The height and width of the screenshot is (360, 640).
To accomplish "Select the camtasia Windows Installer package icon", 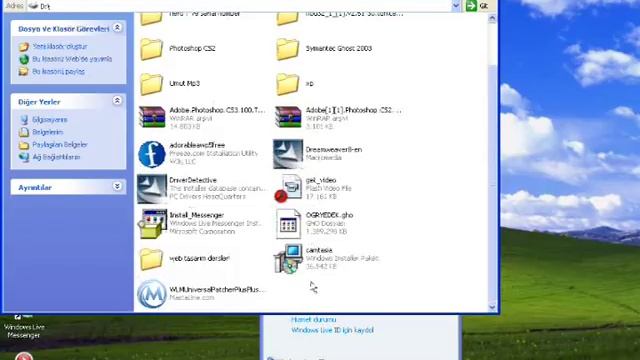I will coord(288,259).
